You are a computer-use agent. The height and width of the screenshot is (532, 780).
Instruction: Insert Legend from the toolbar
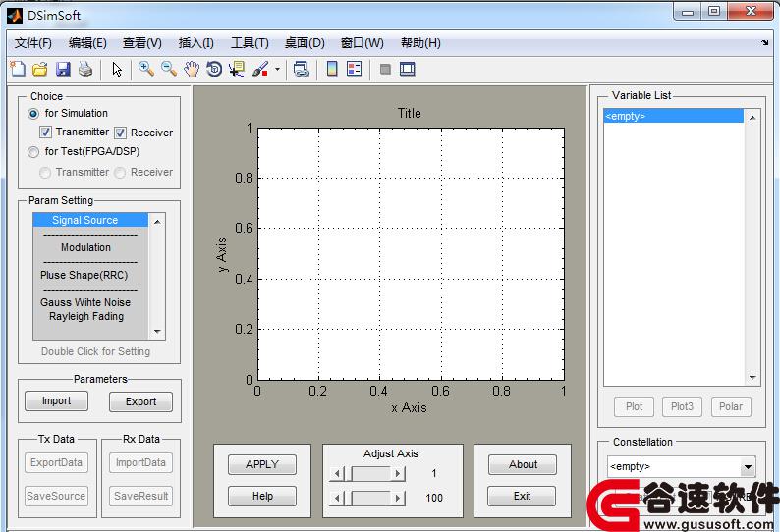355,69
